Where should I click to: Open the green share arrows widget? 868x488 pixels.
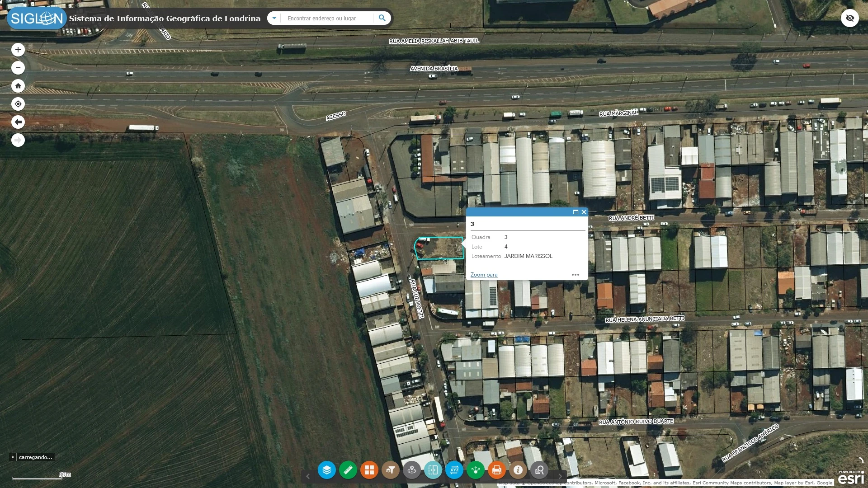click(x=476, y=470)
